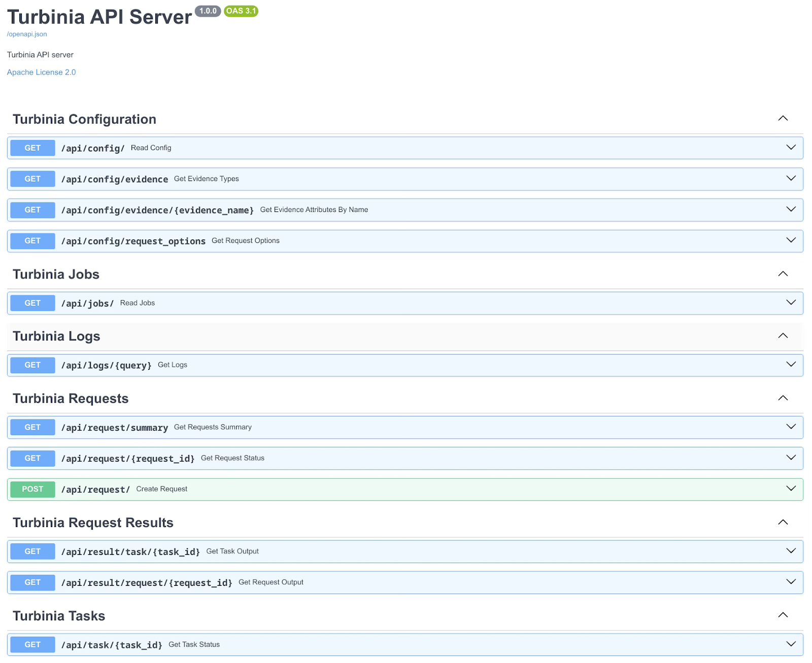The image size is (812, 663).
Task: Collapse the Turbinia Requests section chevron
Action: point(783,398)
